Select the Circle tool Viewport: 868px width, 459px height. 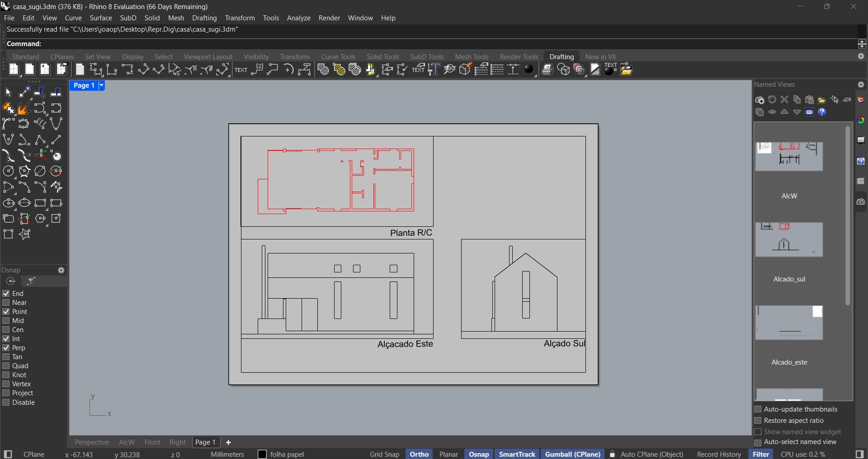tap(9, 172)
